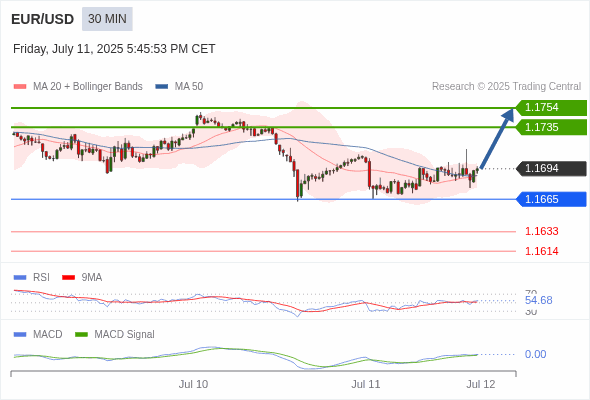This screenshot has width=590, height=400.
Task: Click the 1.1754 resistance price tag
Action: coord(551,108)
